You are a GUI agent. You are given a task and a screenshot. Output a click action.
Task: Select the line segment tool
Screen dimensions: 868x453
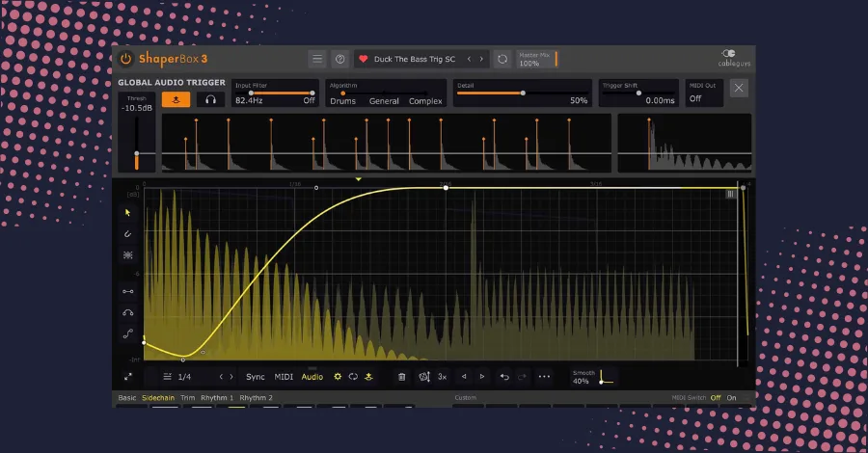(128, 291)
